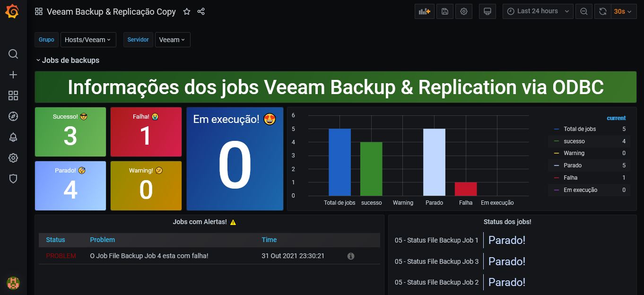Open Grafana home logo
This screenshot has height=295, width=644.
point(13,11)
